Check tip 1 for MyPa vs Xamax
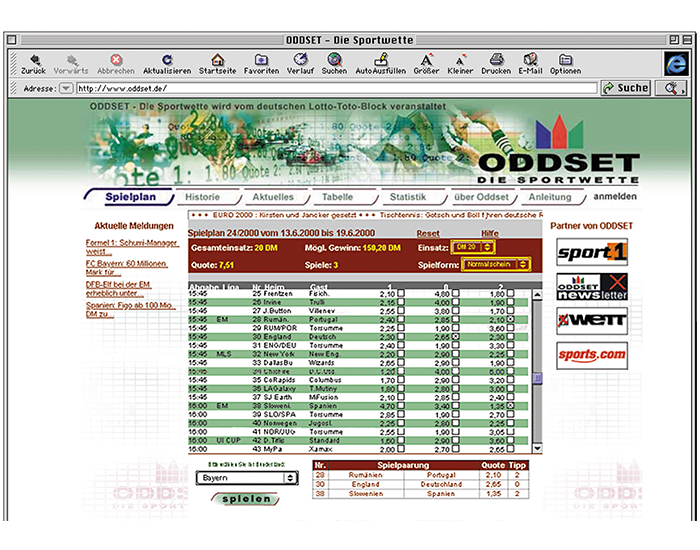This screenshot has width=700, height=550. tap(401, 448)
